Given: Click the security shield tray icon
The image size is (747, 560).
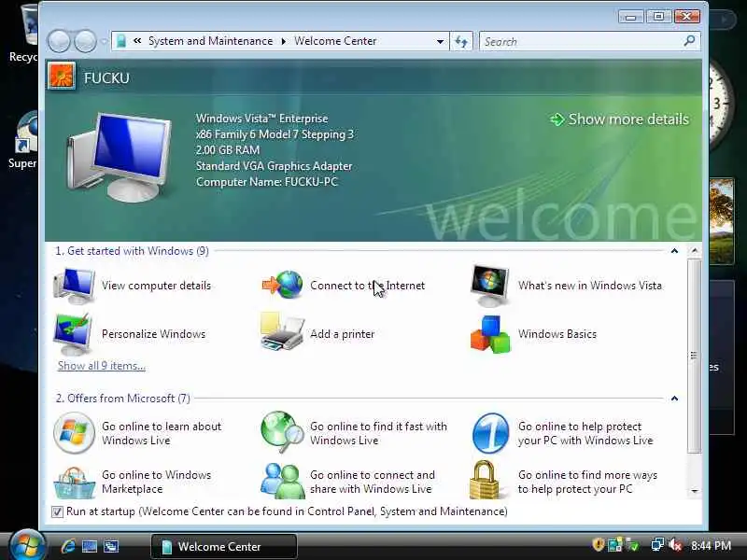Looking at the screenshot, I should pyautogui.click(x=599, y=544).
